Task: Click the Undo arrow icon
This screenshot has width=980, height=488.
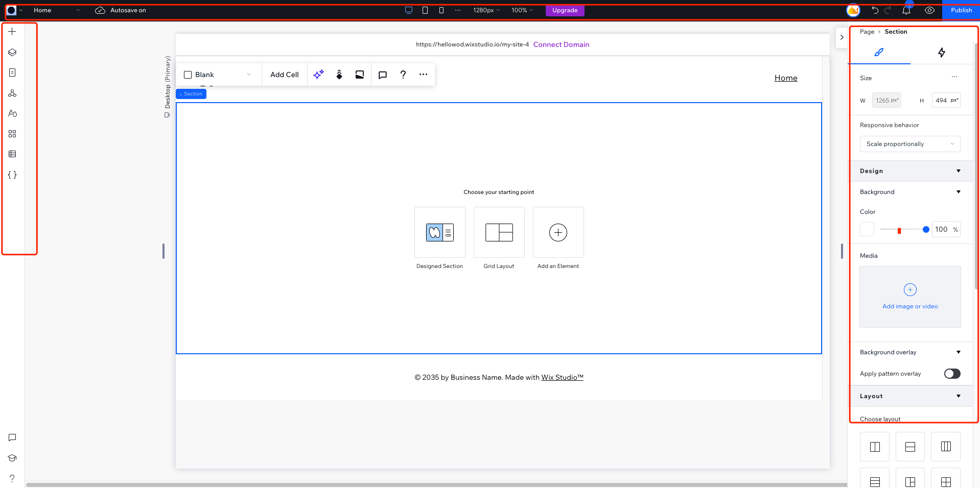Action: pos(875,10)
